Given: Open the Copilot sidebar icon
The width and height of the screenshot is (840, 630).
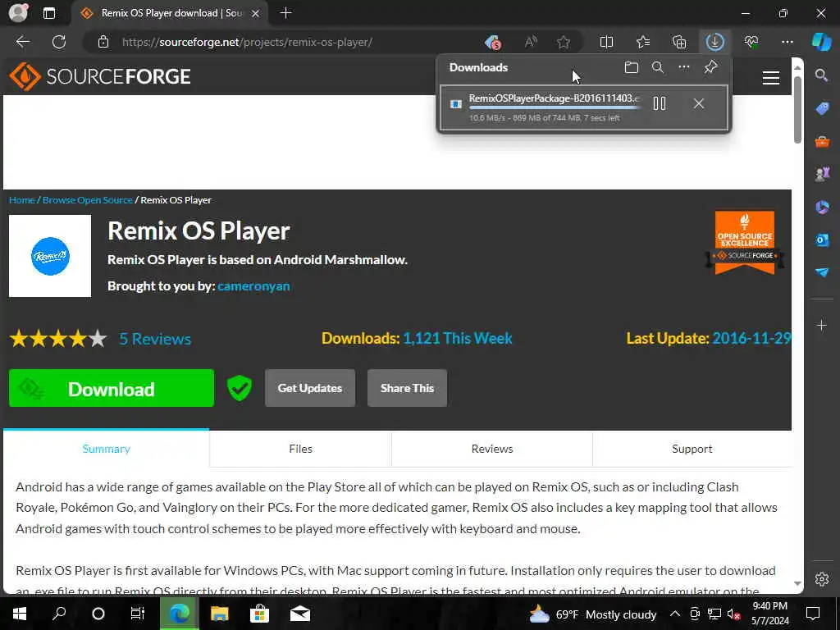Looking at the screenshot, I should (821, 42).
